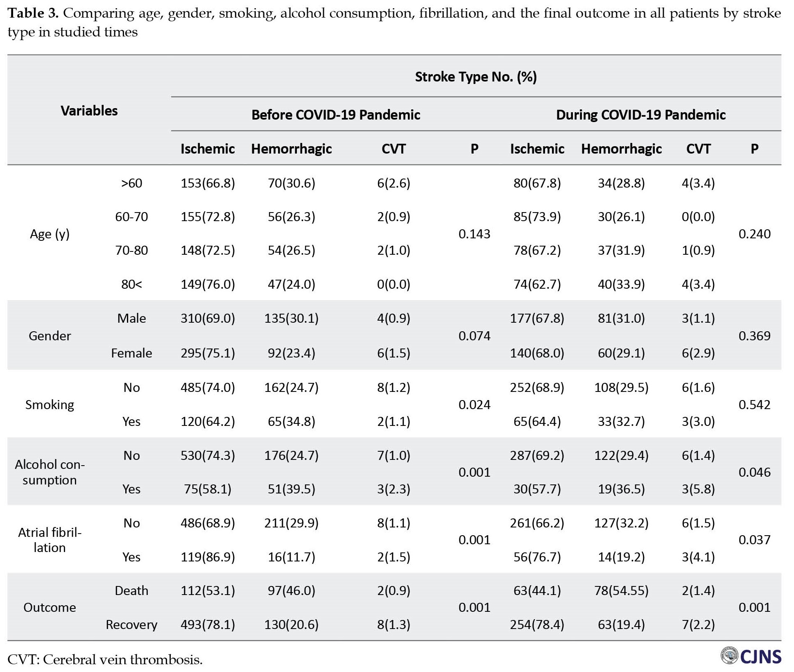This screenshot has width=794, height=672.
Task: Select the Age (y) row label
Action: click(50, 234)
